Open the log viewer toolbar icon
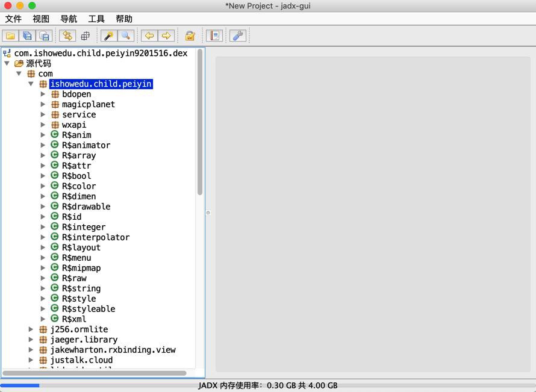 [x=214, y=36]
